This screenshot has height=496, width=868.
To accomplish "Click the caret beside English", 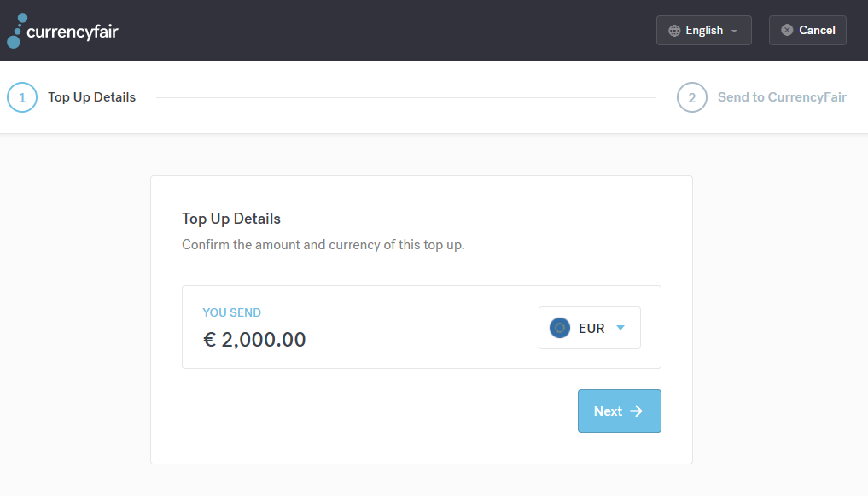I will point(734,31).
